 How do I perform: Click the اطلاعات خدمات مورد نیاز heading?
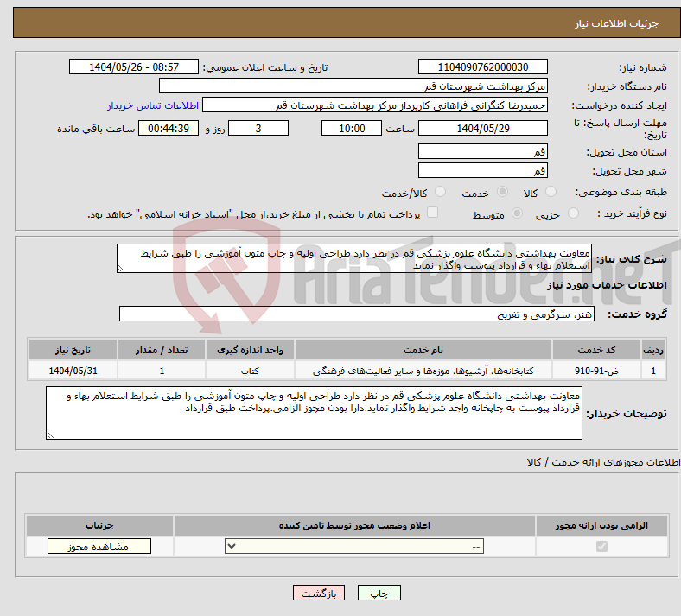tap(607, 285)
